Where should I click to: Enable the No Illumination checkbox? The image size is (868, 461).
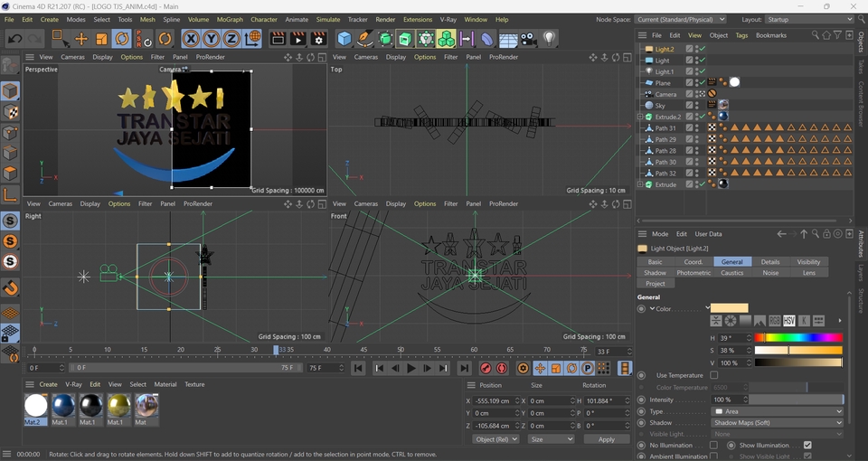(713, 445)
